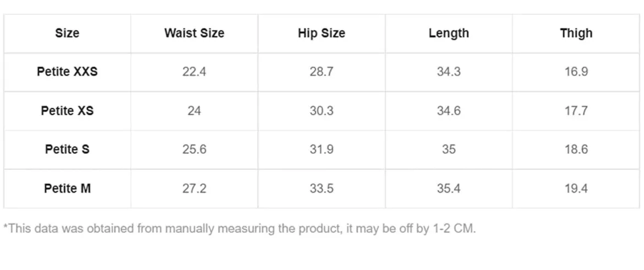Image resolution: width=644 pixels, height=270 pixels.
Task: Click the Petite M row label
Action: pos(67,189)
